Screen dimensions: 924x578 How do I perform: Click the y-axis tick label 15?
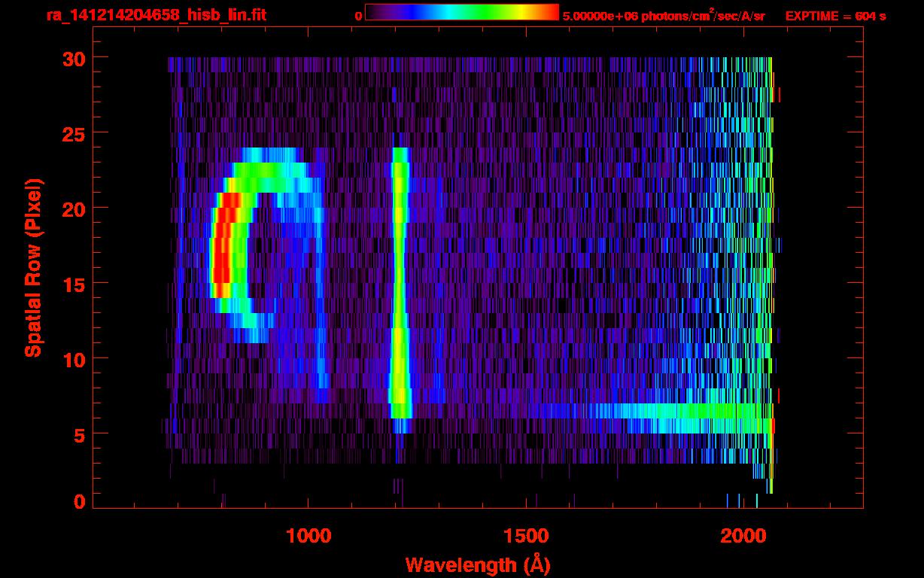click(x=72, y=284)
